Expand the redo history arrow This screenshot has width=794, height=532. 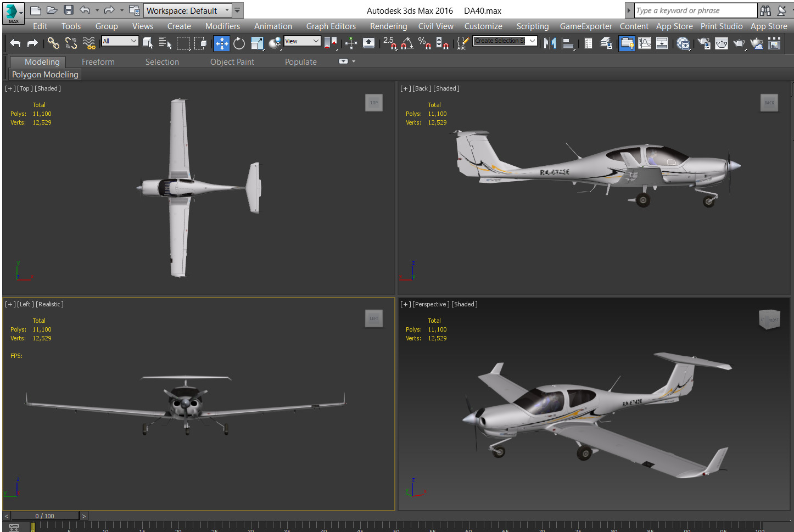tap(122, 10)
